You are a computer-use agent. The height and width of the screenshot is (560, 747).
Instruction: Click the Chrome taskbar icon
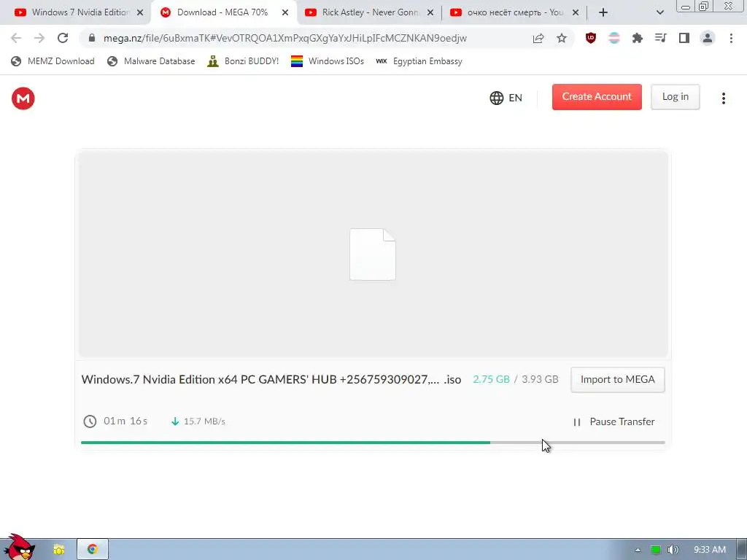point(93,550)
